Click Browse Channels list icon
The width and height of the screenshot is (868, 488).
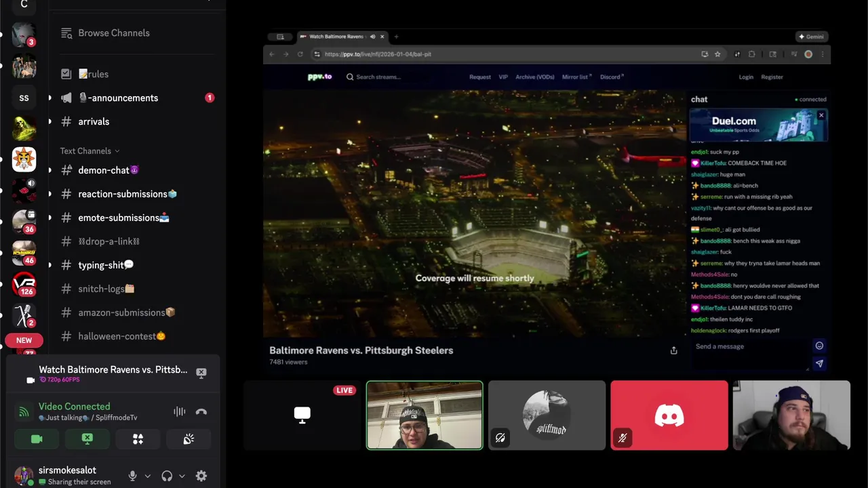pos(66,33)
